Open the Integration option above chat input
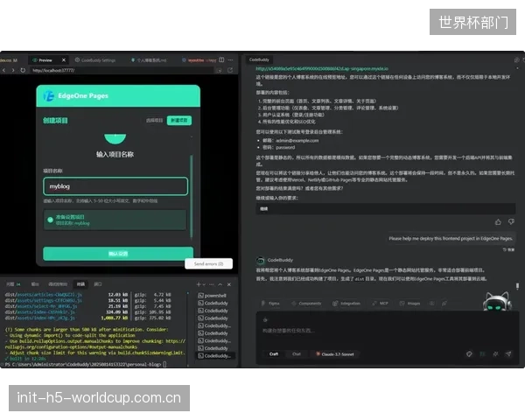Image resolution: width=525 pixels, height=420 pixels. (x=346, y=304)
